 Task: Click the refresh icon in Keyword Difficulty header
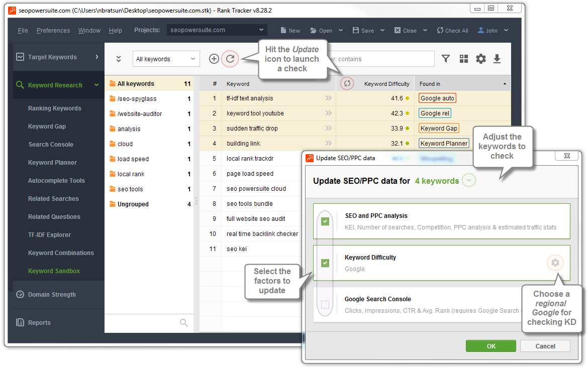347,83
